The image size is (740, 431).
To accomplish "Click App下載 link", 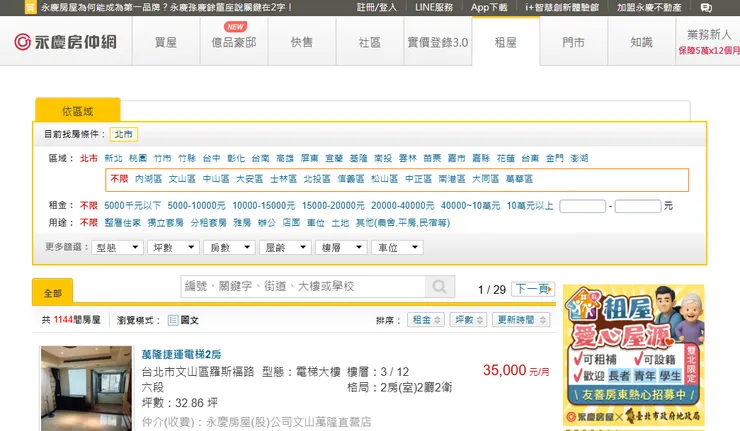I will pos(489,7).
